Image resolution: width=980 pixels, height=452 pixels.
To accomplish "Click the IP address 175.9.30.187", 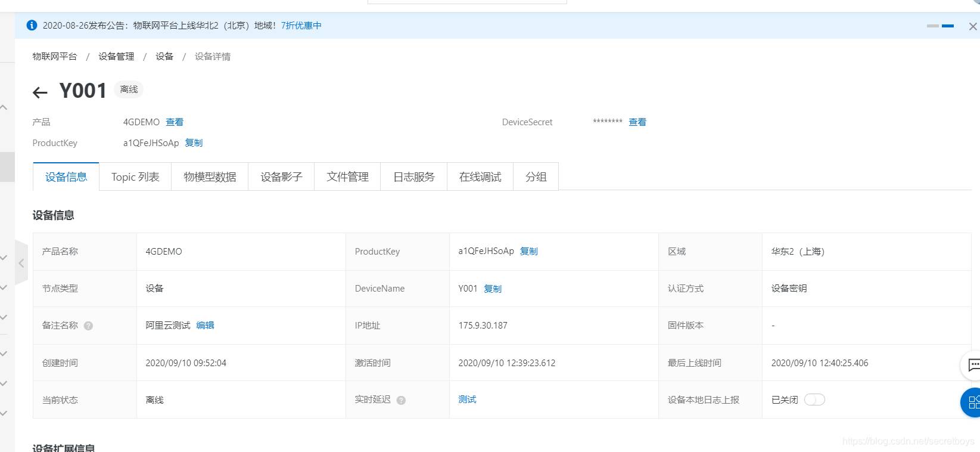I will click(483, 326).
